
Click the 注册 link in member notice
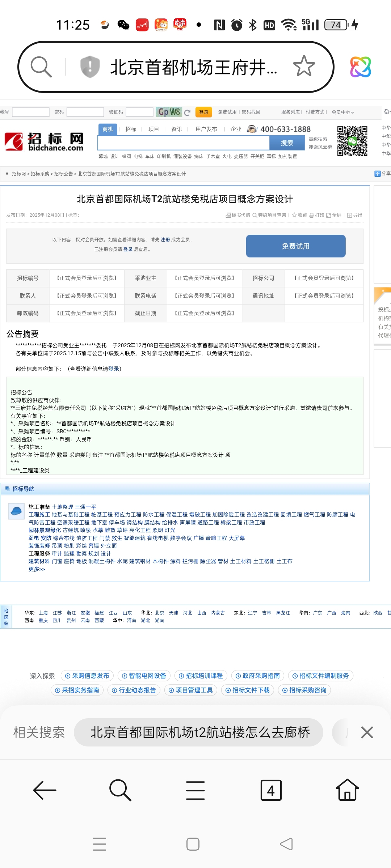(x=165, y=239)
